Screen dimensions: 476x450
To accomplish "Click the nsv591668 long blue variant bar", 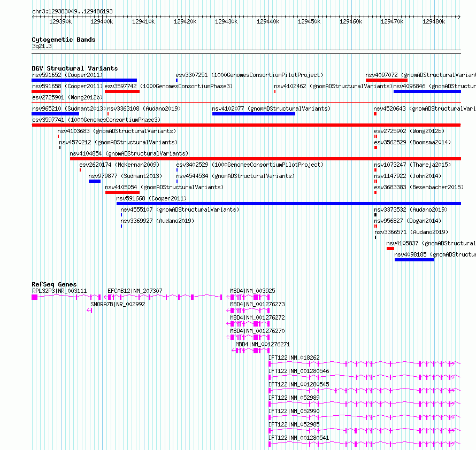I will pos(289,204).
